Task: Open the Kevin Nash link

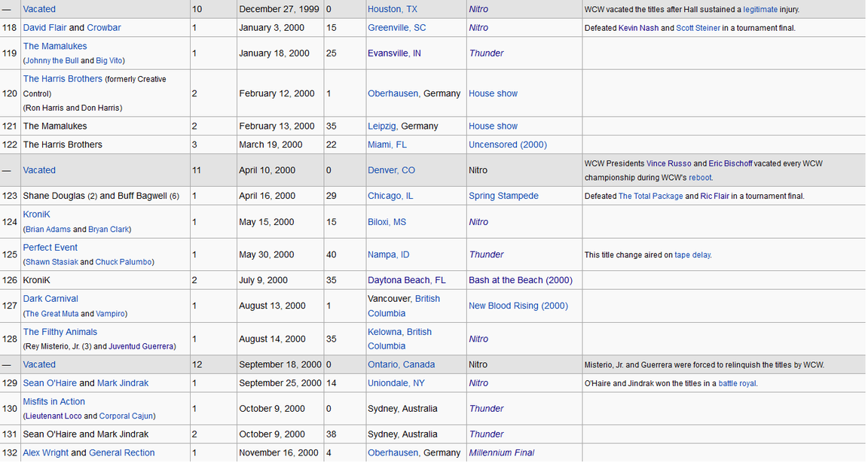Action: coord(638,28)
